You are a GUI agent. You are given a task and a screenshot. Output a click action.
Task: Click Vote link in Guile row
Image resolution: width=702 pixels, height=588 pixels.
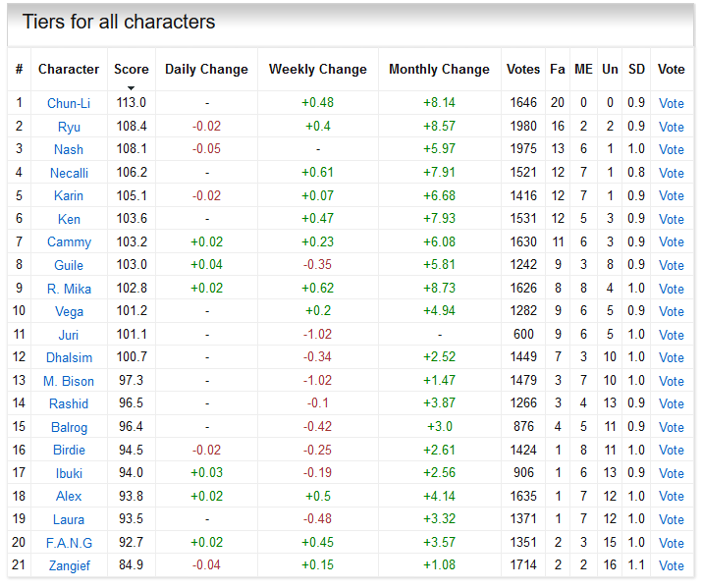pos(672,265)
